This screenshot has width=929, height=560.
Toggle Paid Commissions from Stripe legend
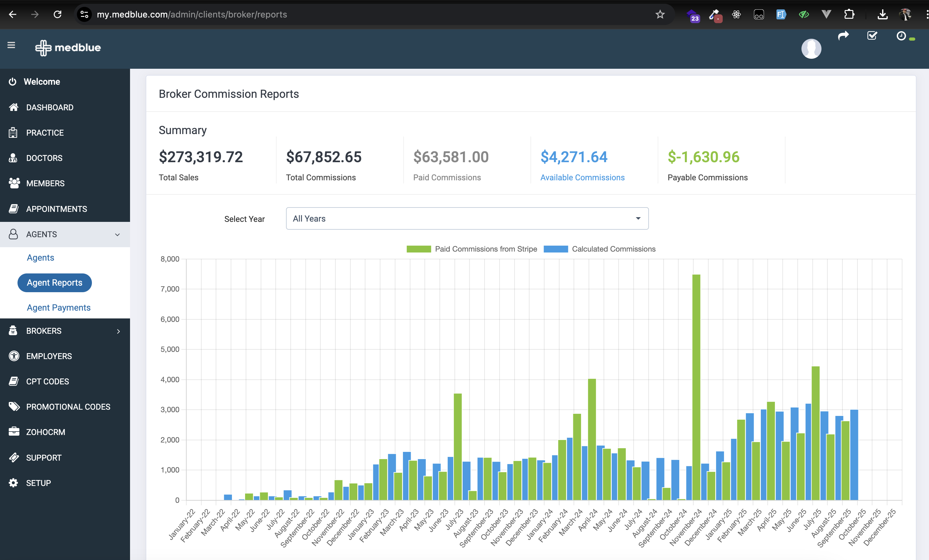(x=472, y=249)
